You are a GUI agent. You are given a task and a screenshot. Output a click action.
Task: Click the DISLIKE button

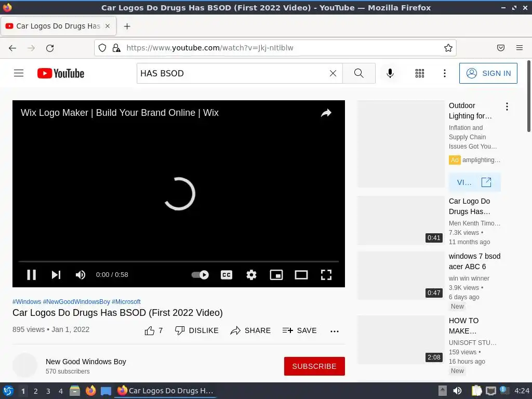tap(196, 330)
